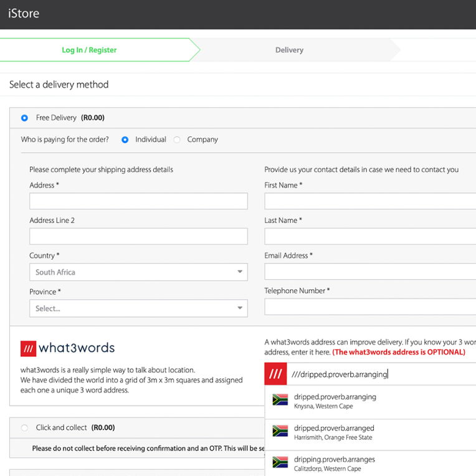Click the flag icon next to Calitzdorp suggestion
The image size is (476, 476).
click(x=280, y=462)
